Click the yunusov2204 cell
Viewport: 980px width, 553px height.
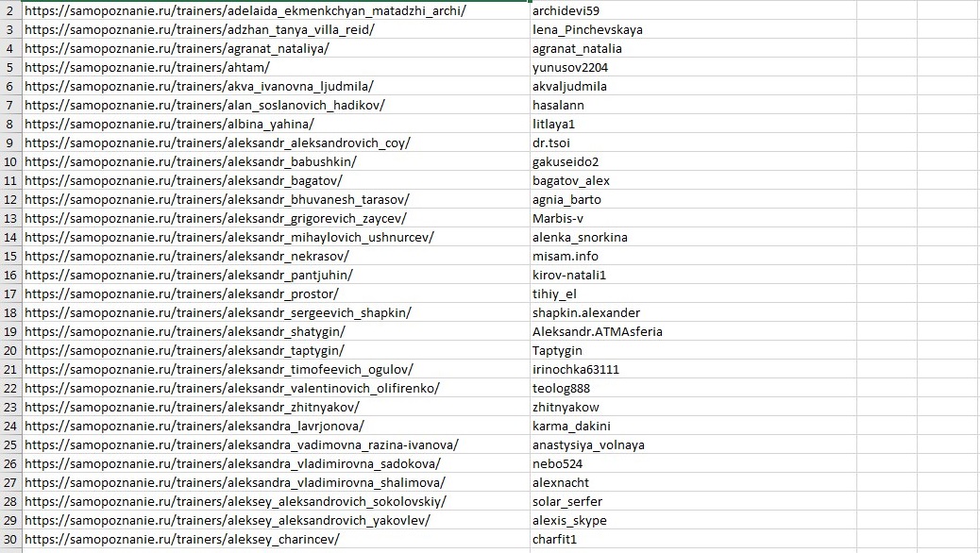(x=693, y=68)
